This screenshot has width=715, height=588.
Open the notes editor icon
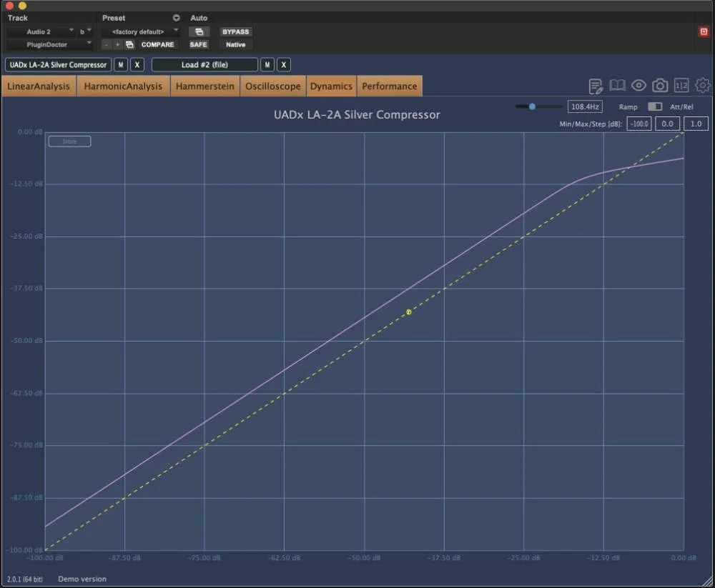(x=596, y=85)
